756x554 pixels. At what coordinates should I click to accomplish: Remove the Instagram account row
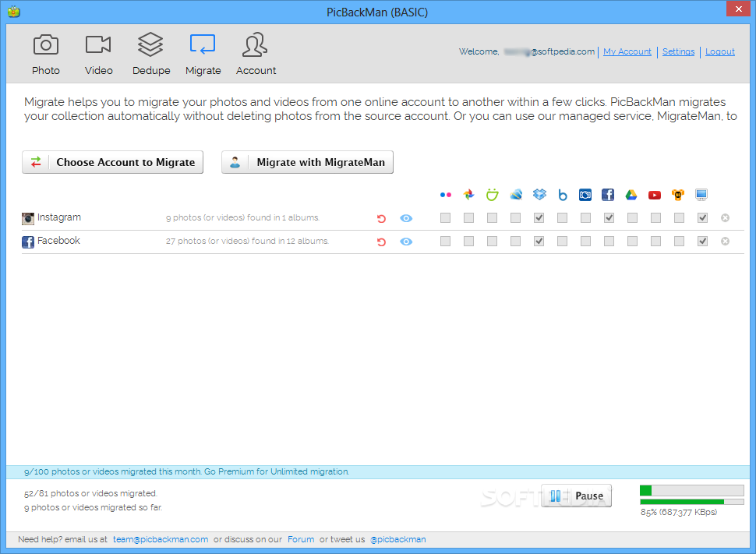tap(725, 218)
